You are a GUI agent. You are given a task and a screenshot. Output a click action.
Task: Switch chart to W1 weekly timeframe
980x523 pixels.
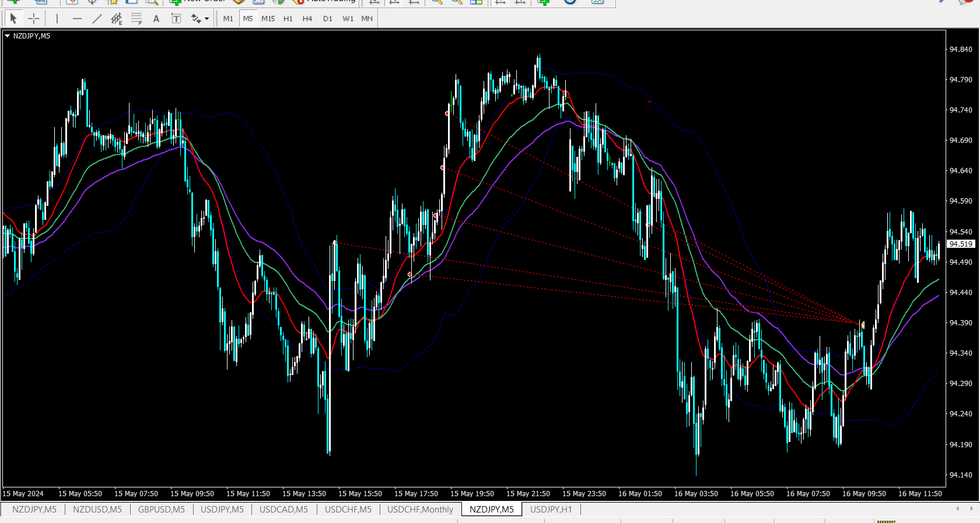click(x=348, y=19)
